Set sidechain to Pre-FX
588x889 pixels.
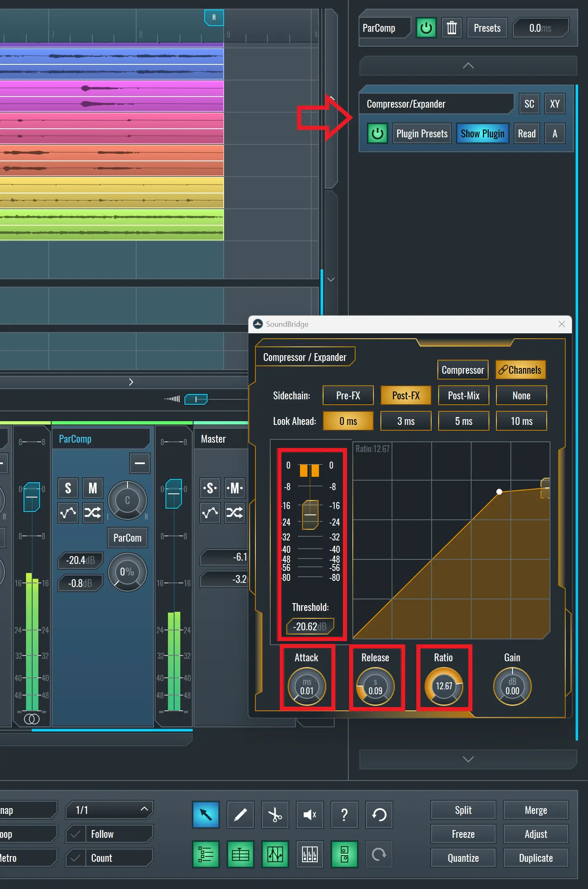point(348,396)
